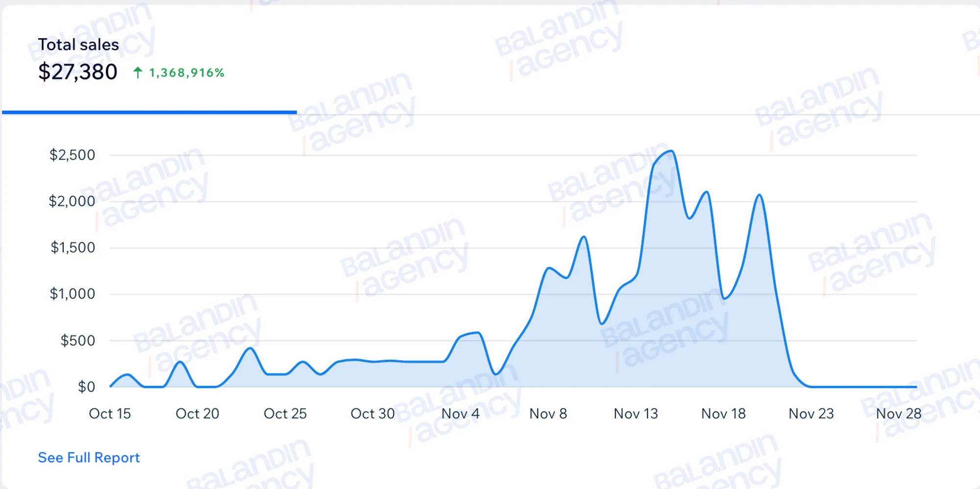
Task: Select the Oct 30 axis marker
Action: click(373, 414)
